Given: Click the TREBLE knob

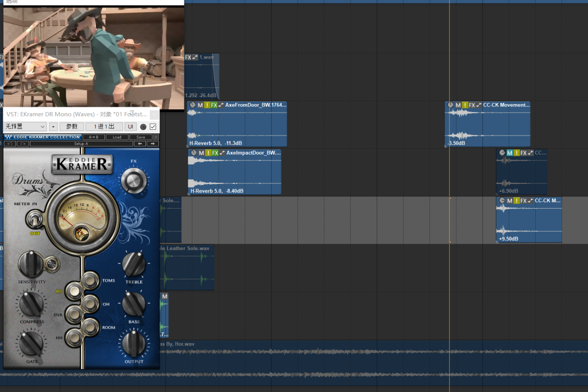Looking at the screenshot, I should coord(133,264).
